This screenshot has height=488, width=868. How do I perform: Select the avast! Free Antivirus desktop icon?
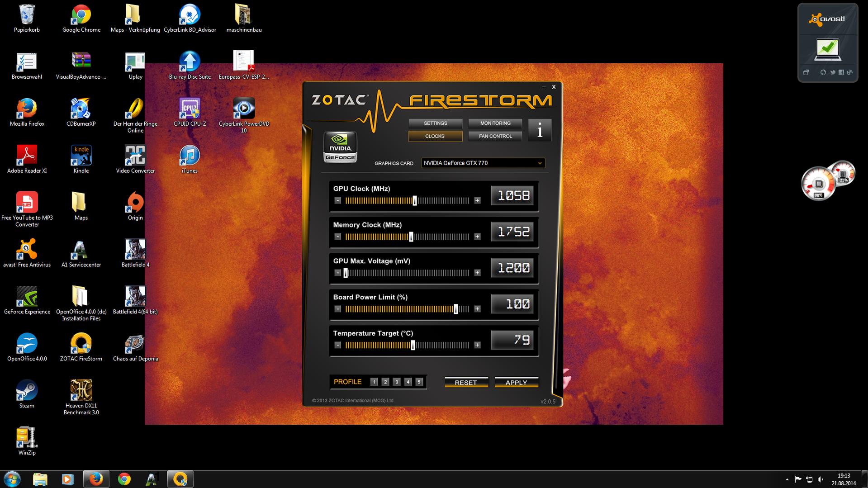pos(27,254)
